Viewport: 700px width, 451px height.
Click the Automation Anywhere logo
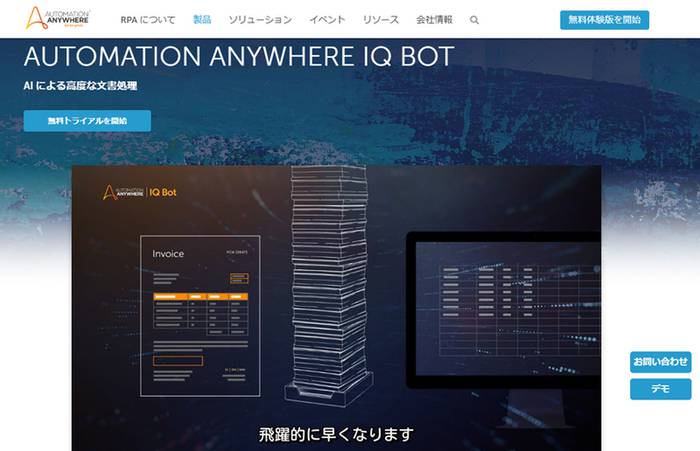(58, 18)
